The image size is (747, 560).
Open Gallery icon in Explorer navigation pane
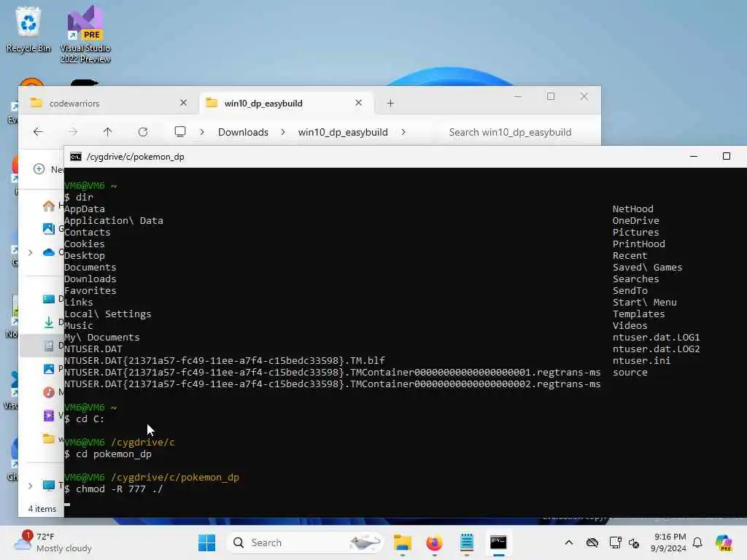point(49,229)
